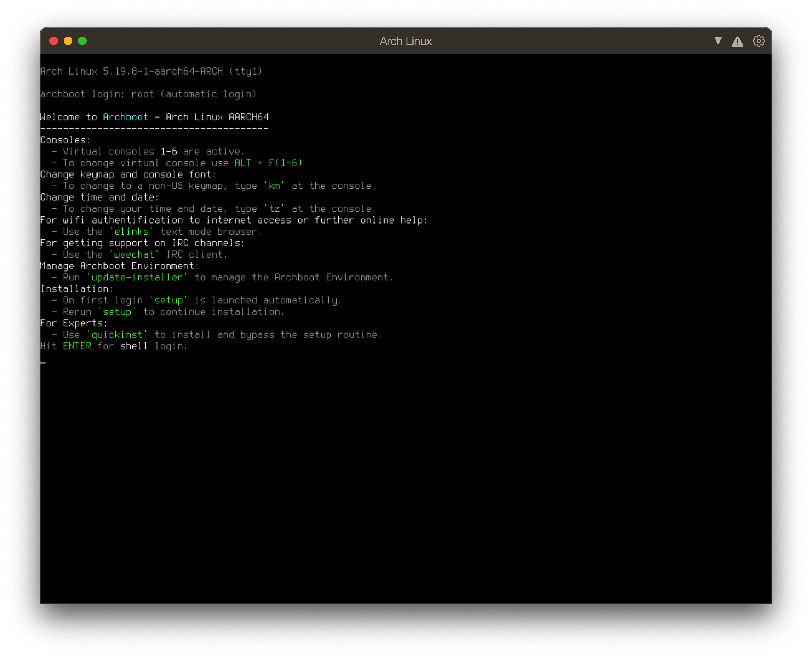Click the terminal cursor below the Hit ENTER line
The width and height of the screenshot is (812, 657).
43,362
